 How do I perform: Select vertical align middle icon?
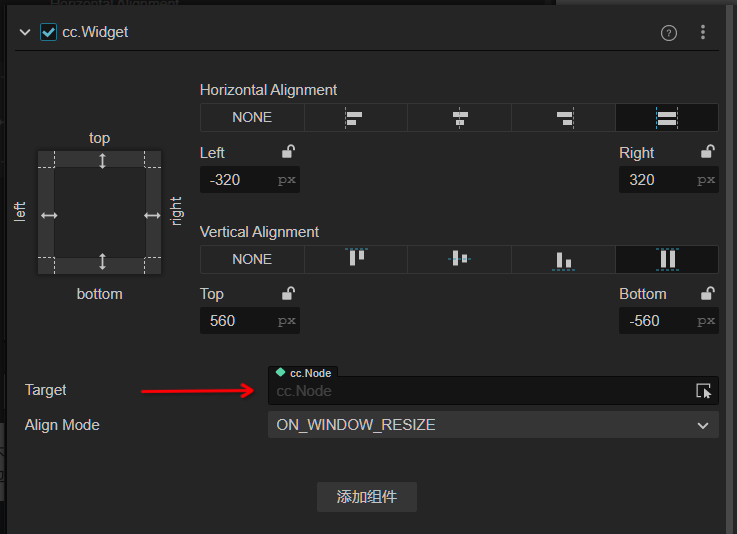(459, 259)
